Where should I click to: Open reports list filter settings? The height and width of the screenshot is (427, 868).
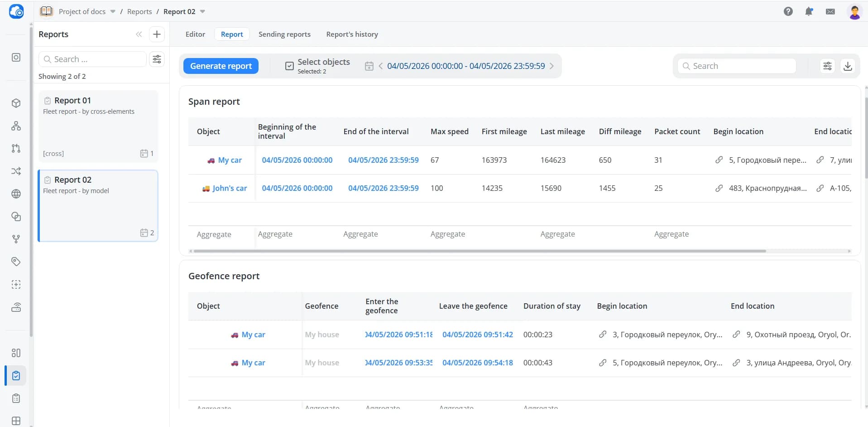[x=157, y=59]
